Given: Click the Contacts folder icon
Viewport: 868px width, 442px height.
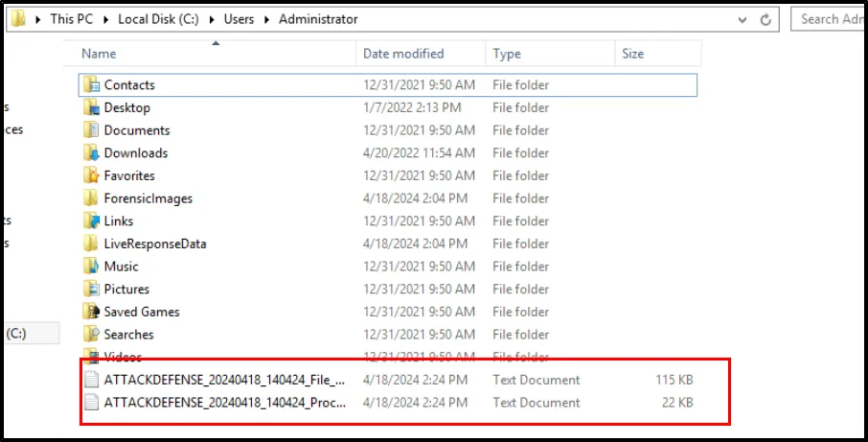Looking at the screenshot, I should click(91, 85).
